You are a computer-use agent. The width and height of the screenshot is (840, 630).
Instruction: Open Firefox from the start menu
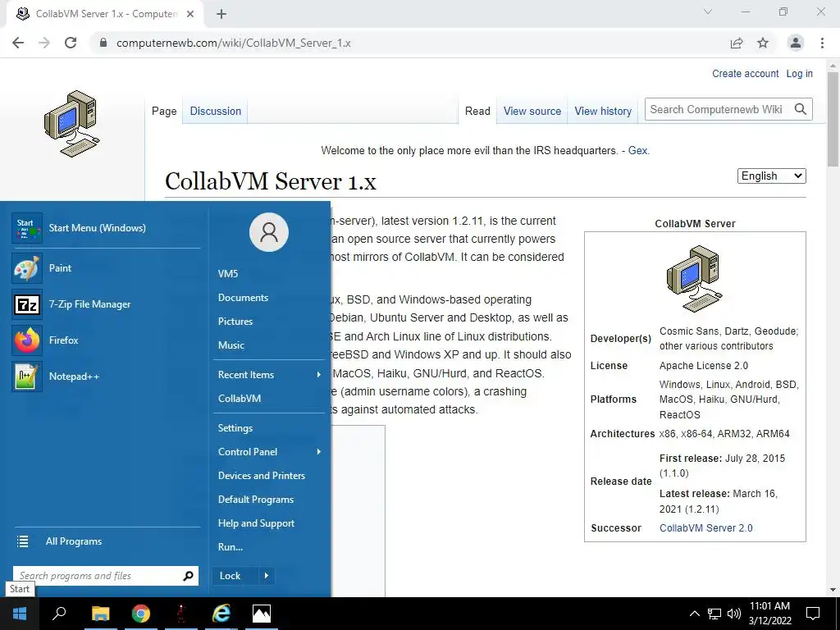pyautogui.click(x=106, y=340)
